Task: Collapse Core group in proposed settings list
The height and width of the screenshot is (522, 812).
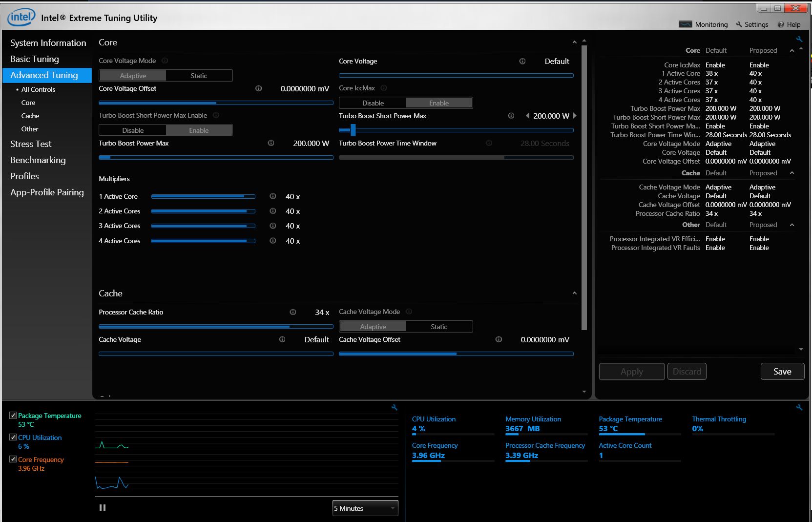Action: click(x=792, y=50)
